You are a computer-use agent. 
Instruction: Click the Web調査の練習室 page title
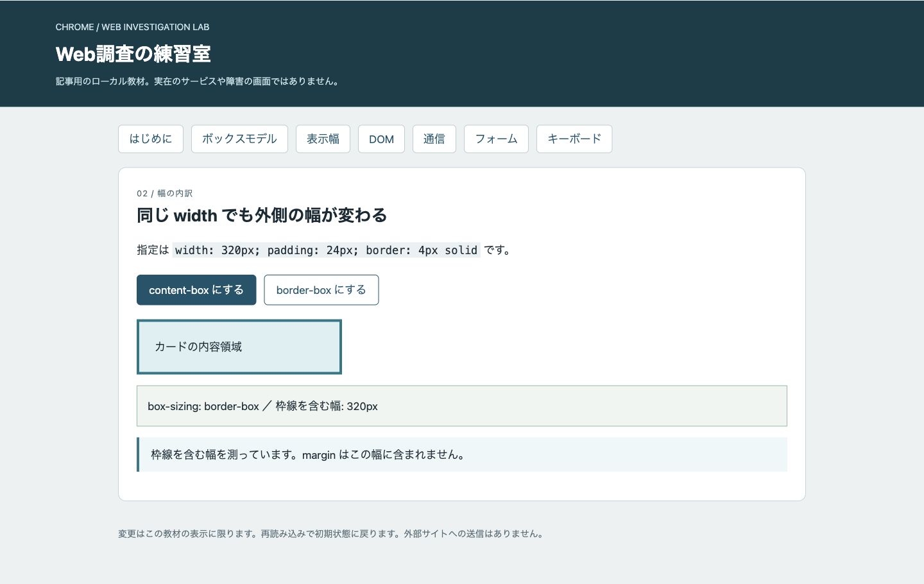133,54
